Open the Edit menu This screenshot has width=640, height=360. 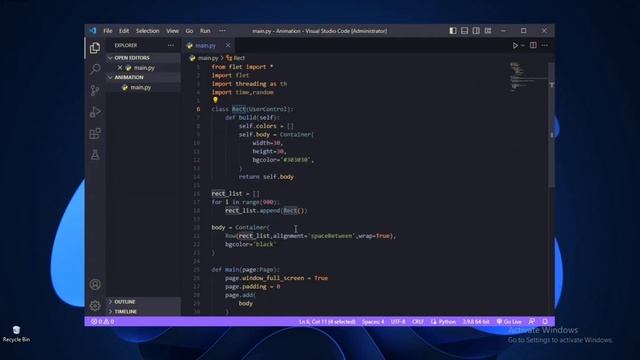tap(124, 31)
